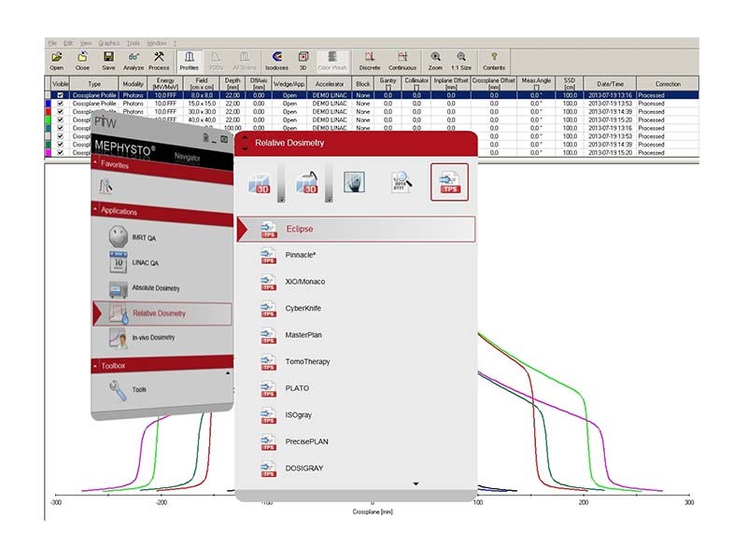This screenshot has width=747, height=560.
Task: Click the Accelerator column header
Action: (330, 84)
